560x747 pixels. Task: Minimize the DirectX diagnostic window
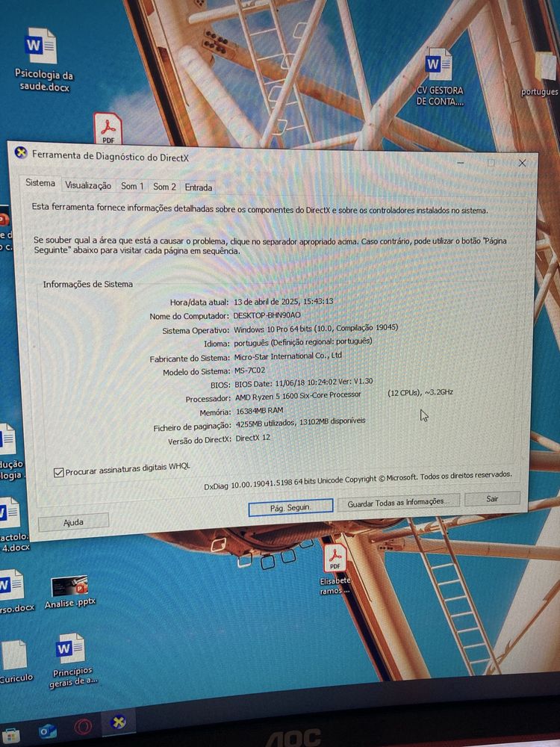461,162
